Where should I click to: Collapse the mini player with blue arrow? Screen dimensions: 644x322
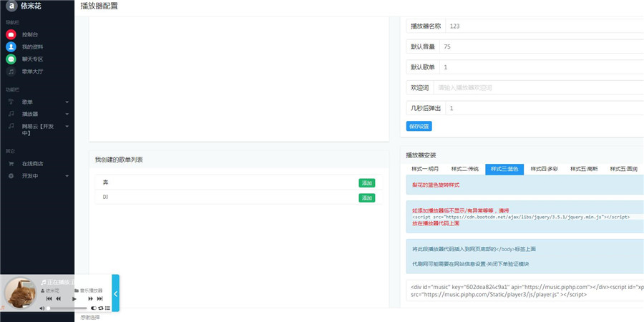click(115, 293)
